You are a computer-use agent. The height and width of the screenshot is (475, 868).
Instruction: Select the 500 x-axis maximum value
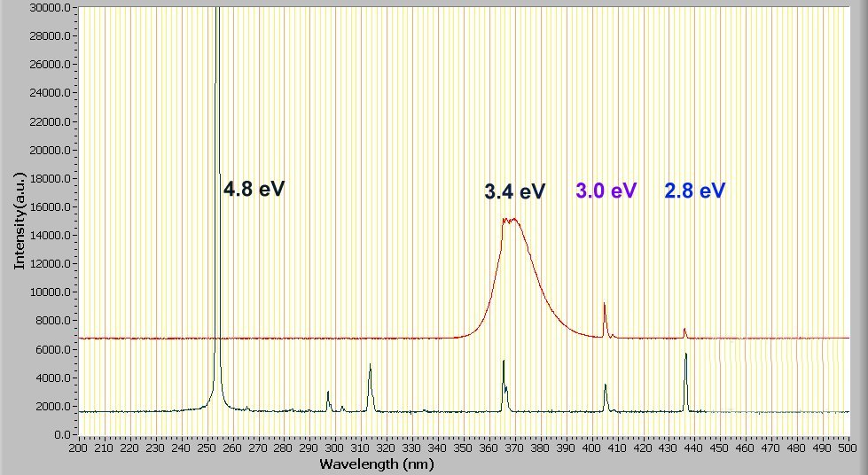[849, 448]
